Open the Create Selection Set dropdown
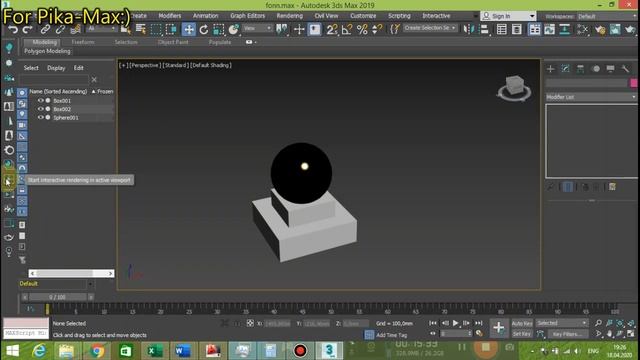Image resolution: width=640 pixels, height=360 pixels. click(430, 28)
